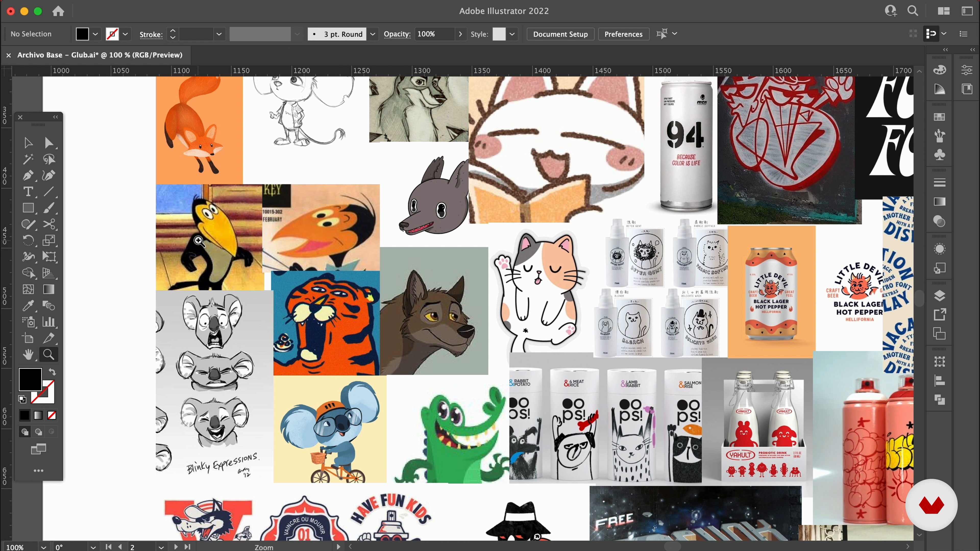Select the Selection tool arrow
Screen dimensions: 980x551
[x=28, y=143]
